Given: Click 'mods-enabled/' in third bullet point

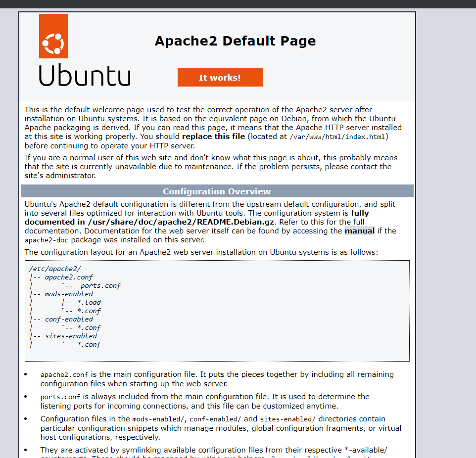Looking at the screenshot, I should pos(158,419).
